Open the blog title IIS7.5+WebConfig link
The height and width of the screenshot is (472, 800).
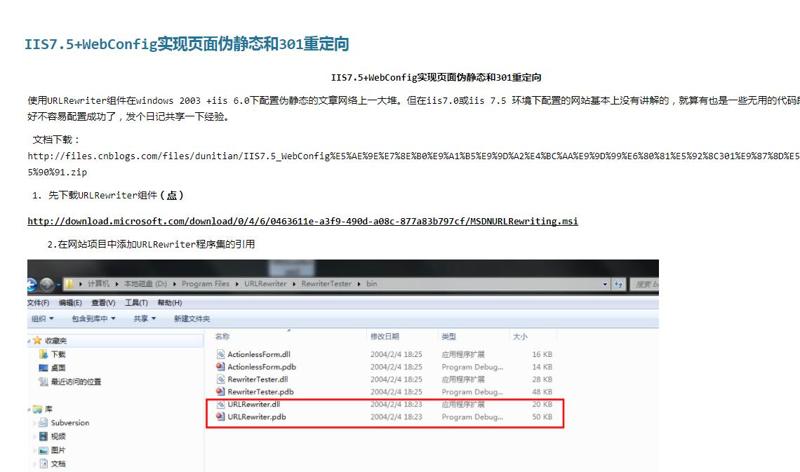point(187,44)
